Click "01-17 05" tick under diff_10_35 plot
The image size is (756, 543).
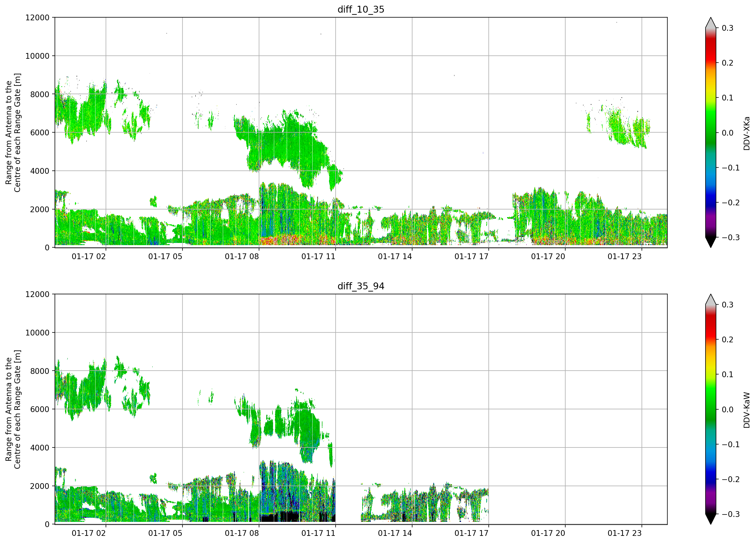pos(165,256)
